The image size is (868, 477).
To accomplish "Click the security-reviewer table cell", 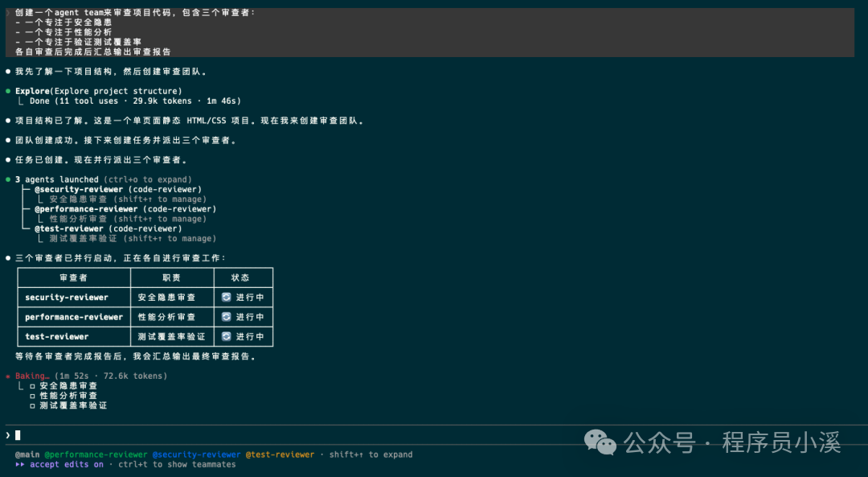I will tap(74, 297).
